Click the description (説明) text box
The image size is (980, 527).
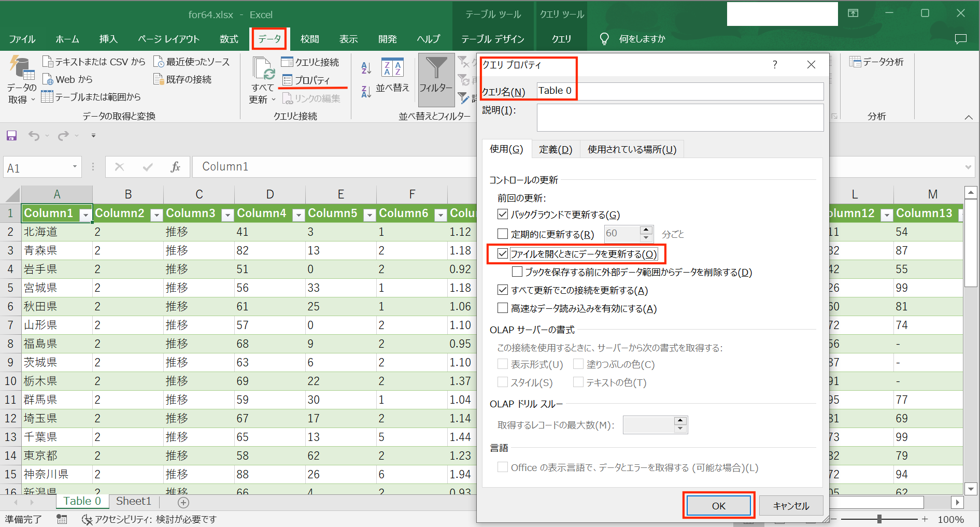pos(680,118)
